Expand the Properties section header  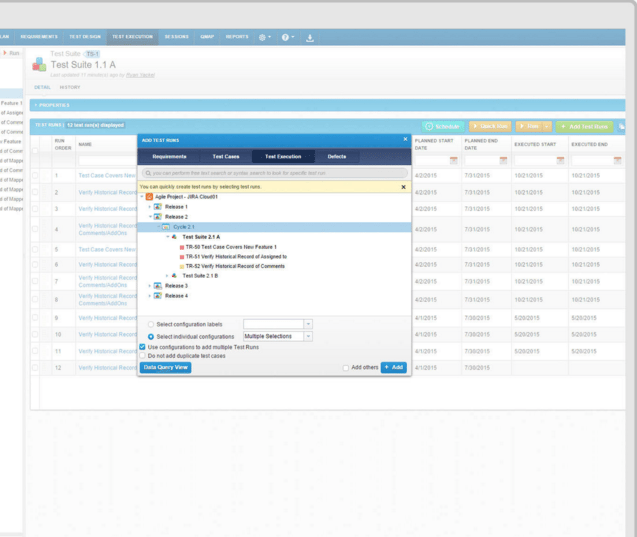(327, 105)
